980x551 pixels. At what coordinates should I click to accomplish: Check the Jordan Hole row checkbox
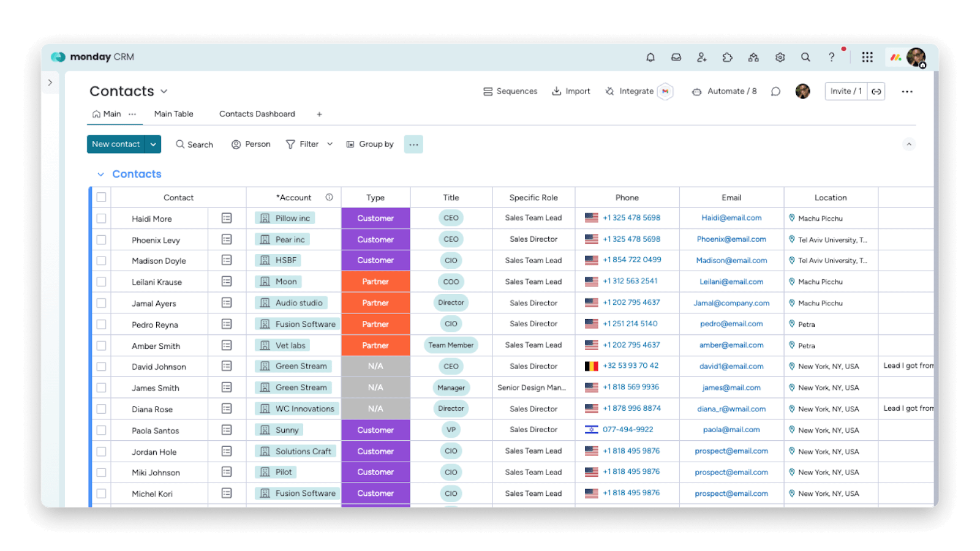tap(101, 451)
